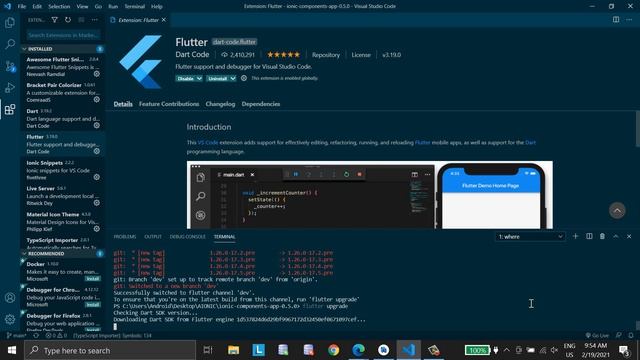This screenshot has width=640, height=360.
Task: Switch to the DEBUG CONSOLE panel tab
Action: coord(188,237)
